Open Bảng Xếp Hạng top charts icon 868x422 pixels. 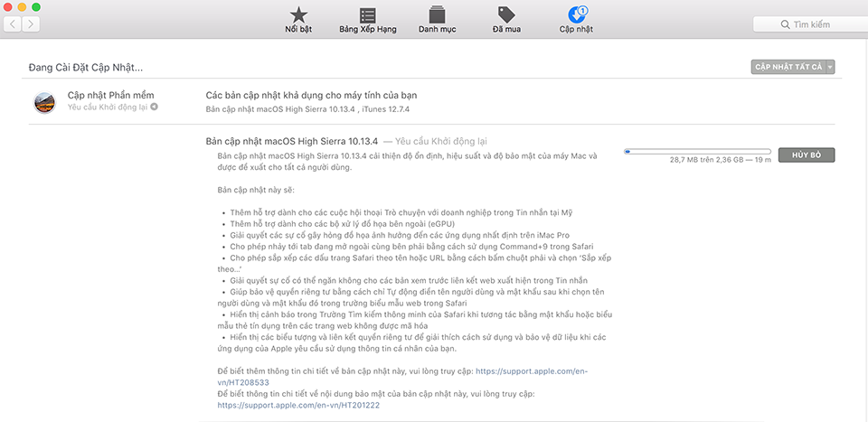pos(368,15)
